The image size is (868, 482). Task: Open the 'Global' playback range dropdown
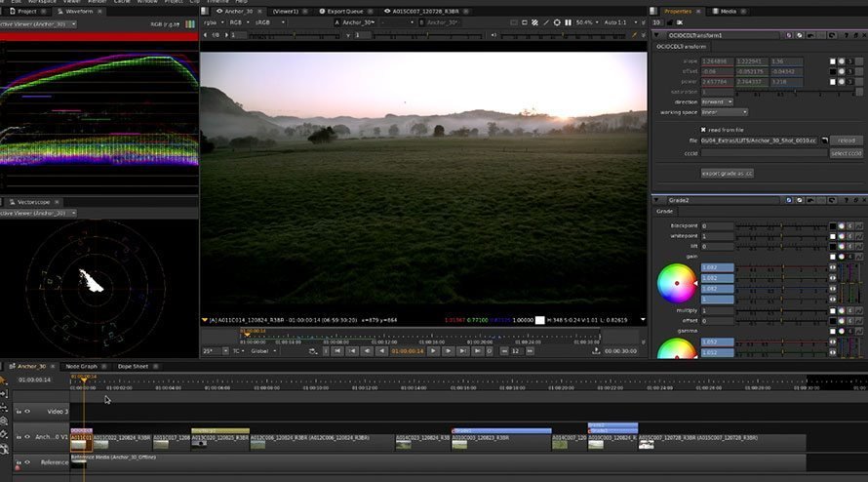pos(263,351)
